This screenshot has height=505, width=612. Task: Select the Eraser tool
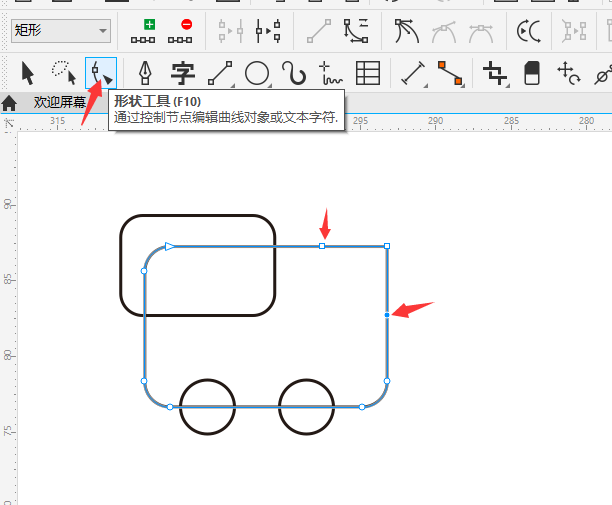[532, 73]
